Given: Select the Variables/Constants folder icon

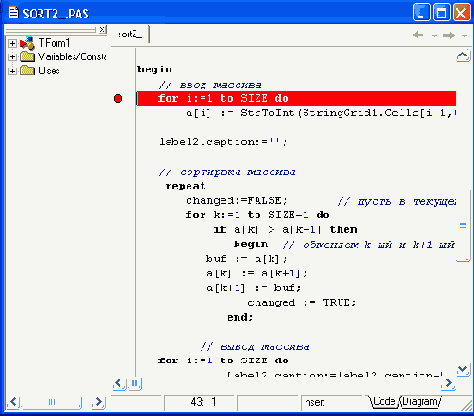Looking at the screenshot, I should pos(27,57).
